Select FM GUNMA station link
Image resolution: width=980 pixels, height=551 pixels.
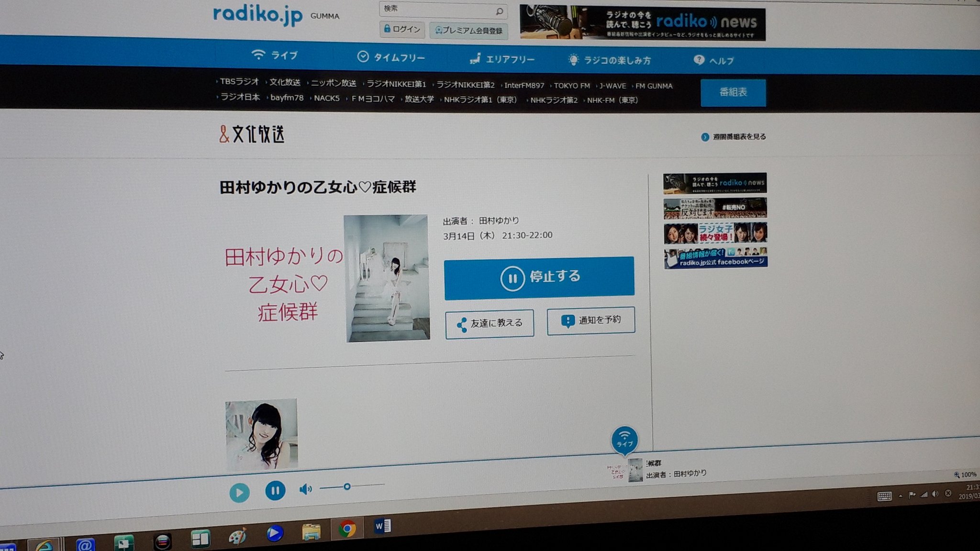654,86
